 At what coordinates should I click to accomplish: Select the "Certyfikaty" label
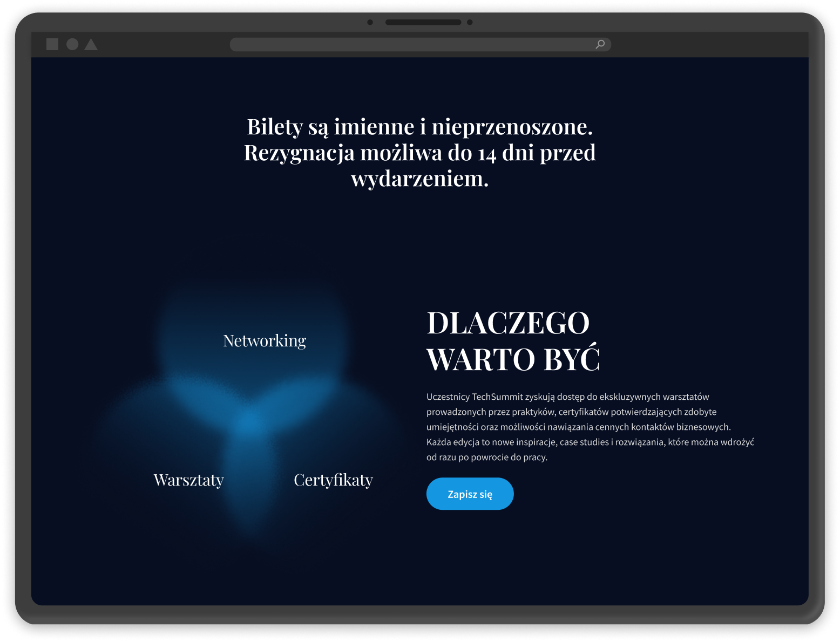click(333, 480)
